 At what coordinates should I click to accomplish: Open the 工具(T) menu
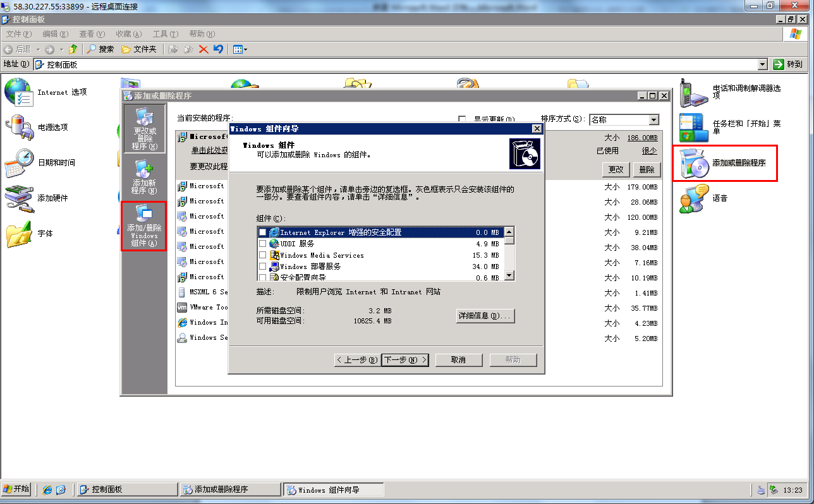tap(165, 34)
